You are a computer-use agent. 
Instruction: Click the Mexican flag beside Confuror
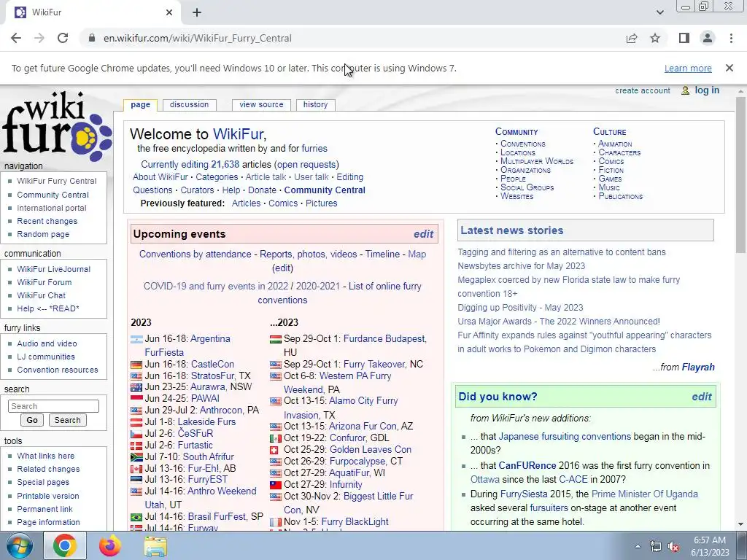pyautogui.click(x=275, y=438)
